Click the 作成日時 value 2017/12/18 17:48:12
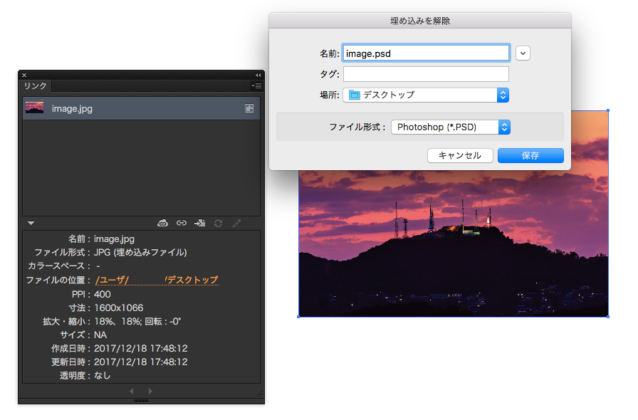Viewport: 638px width, 420px height. [141, 348]
